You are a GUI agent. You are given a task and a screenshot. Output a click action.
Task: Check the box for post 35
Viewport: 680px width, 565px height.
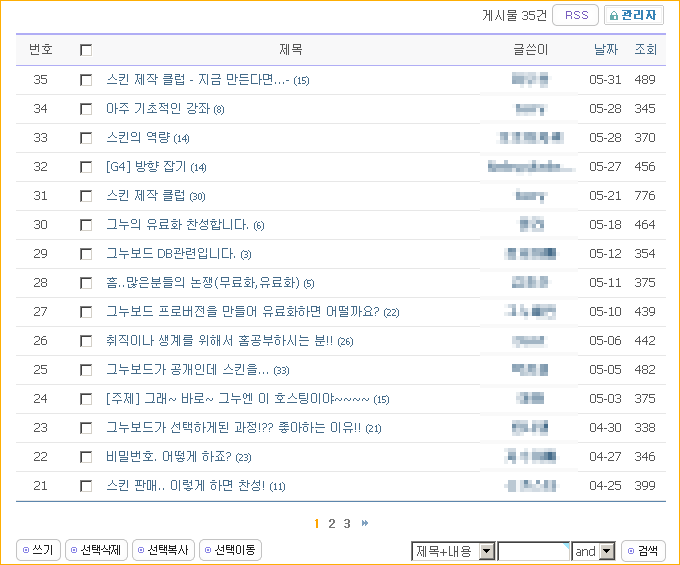coord(86,80)
